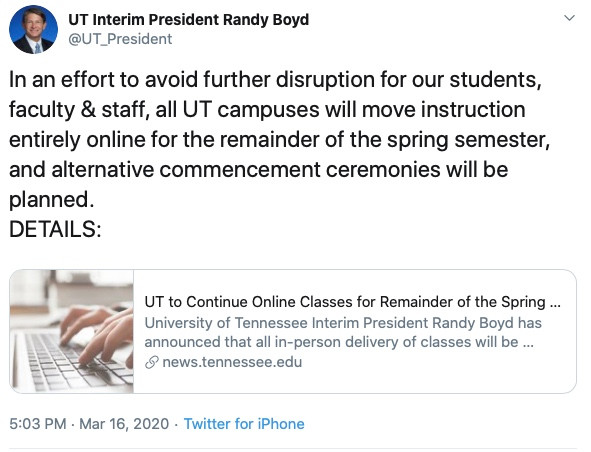Click the tweet line mentioning commencement ceremonies

click(258, 170)
